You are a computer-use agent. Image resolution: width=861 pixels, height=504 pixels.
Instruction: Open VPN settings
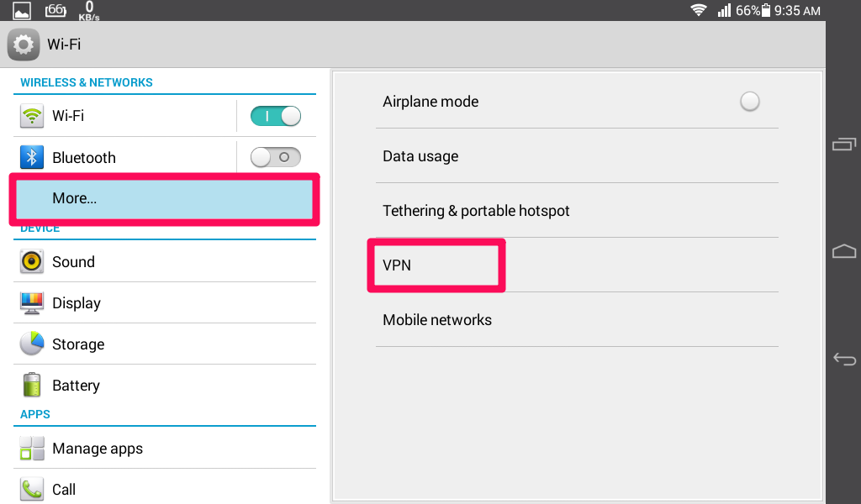(x=577, y=265)
